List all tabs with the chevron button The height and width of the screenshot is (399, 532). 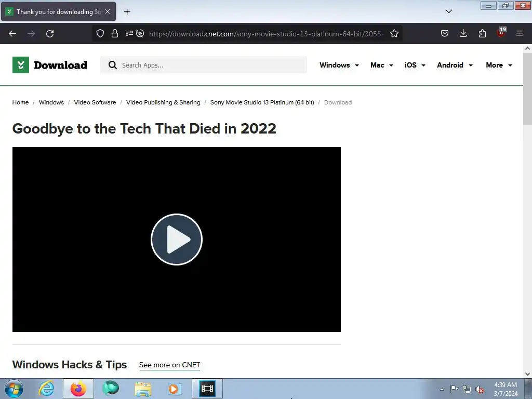448,11
